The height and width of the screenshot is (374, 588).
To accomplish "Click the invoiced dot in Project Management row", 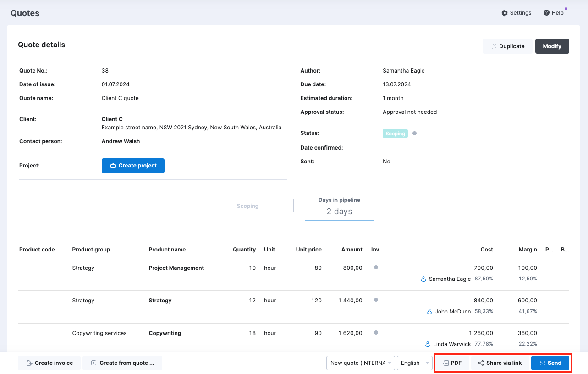I will click(x=376, y=268).
